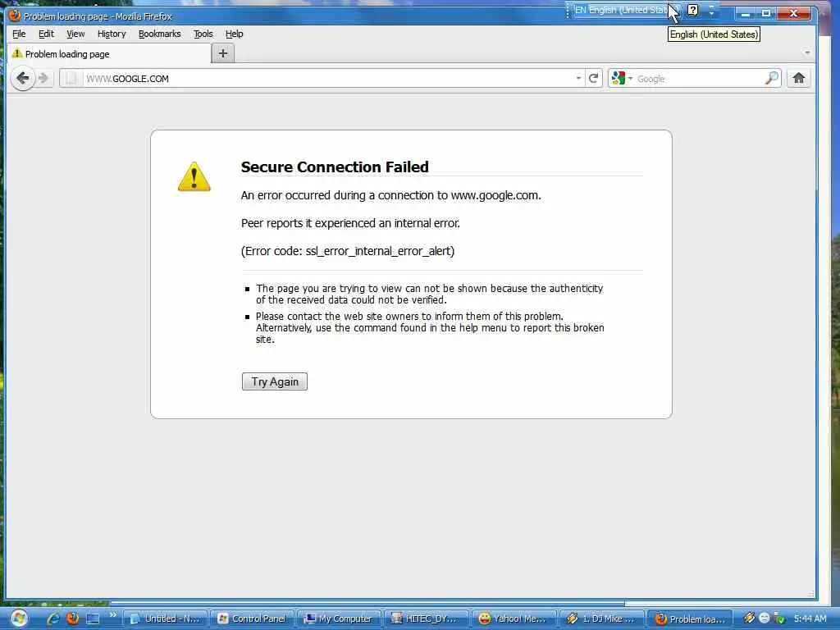Click the search magnifier icon
This screenshot has height=630, width=840.
point(771,78)
